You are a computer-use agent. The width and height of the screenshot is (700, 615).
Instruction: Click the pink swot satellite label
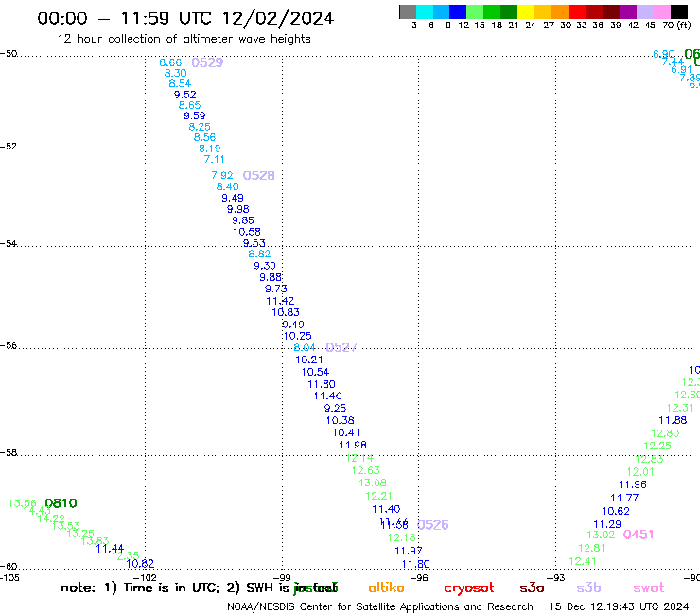click(649, 588)
